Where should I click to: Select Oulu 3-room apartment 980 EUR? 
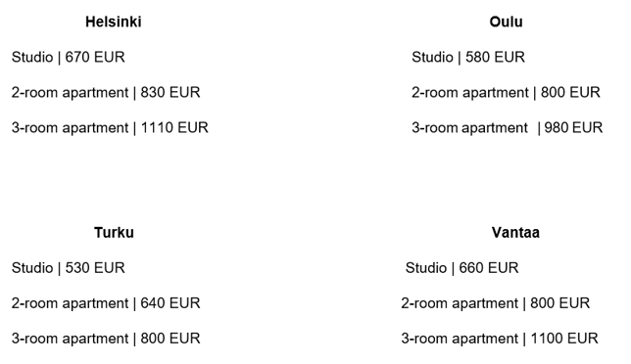click(508, 128)
